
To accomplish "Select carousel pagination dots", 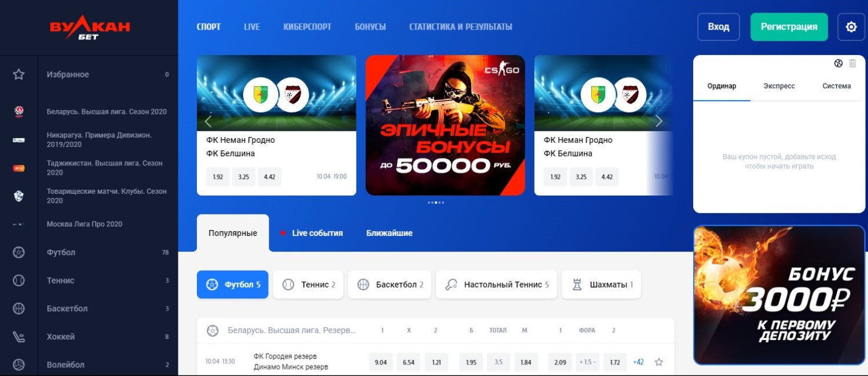I will tap(436, 202).
